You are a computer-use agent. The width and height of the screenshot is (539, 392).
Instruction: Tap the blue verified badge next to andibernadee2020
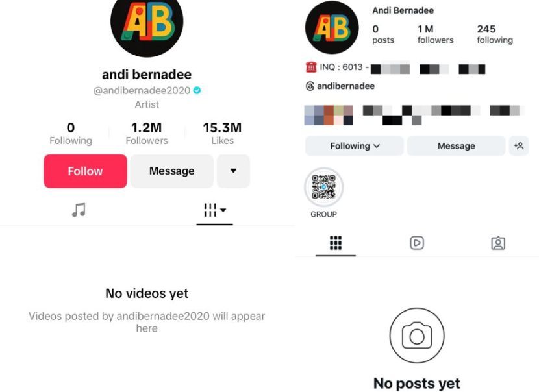197,90
